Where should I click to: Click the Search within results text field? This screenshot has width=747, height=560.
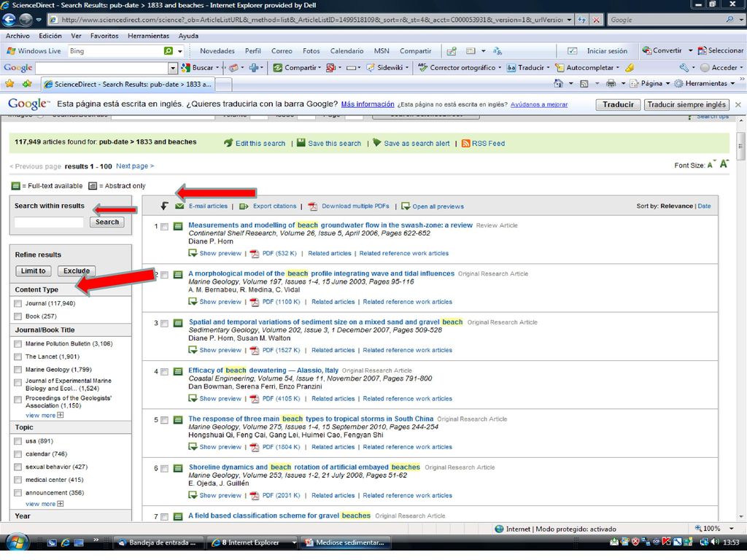[x=49, y=222]
